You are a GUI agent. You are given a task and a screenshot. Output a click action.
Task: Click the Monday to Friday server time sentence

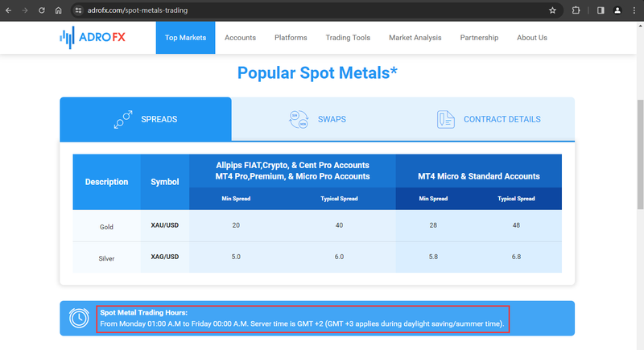(x=302, y=323)
